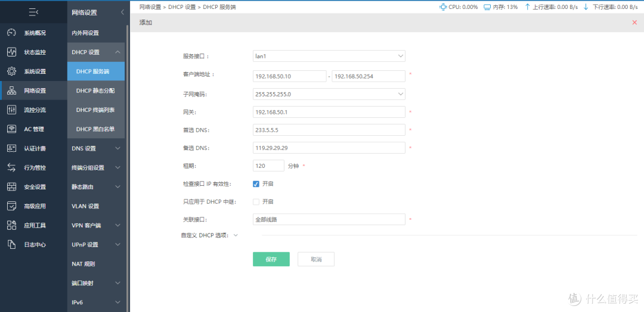The image size is (644, 312).
Task: Uncheck 检查接口 IP 有效性 checkbox
Action: tap(256, 183)
